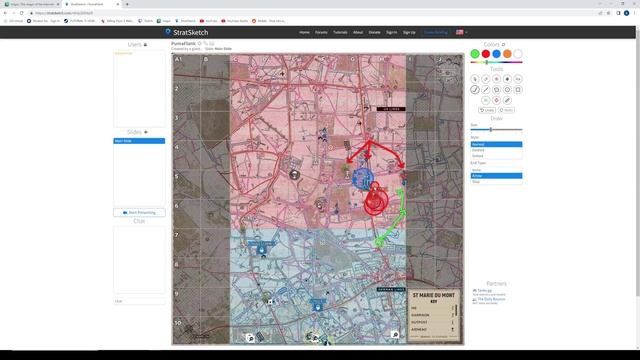This screenshot has height=360, width=640.
Task: Select the straight line tool
Action: [x=486, y=90]
